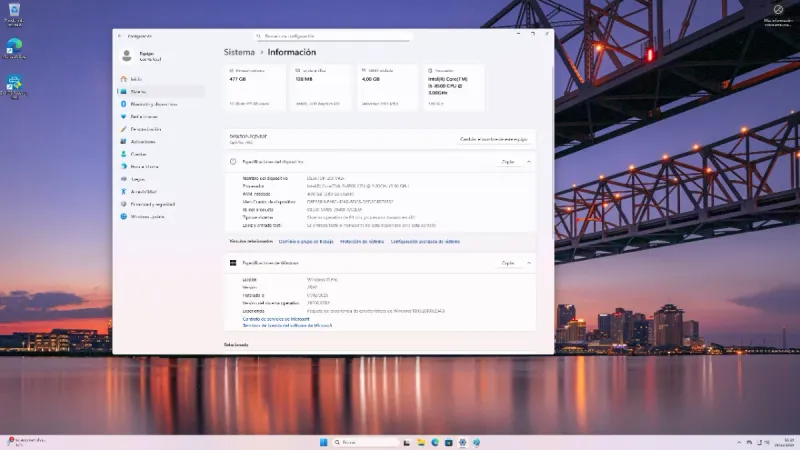Open Configuración avanzada del sistema link
Viewport: 800px width, 450px height.
tap(425, 242)
